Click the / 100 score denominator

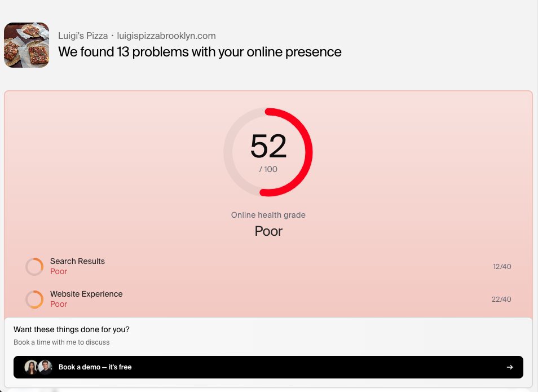(x=268, y=169)
